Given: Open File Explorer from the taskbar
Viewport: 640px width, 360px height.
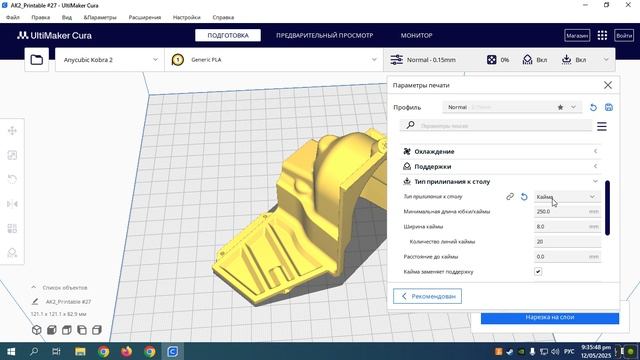Looking at the screenshot, I should [x=80, y=351].
